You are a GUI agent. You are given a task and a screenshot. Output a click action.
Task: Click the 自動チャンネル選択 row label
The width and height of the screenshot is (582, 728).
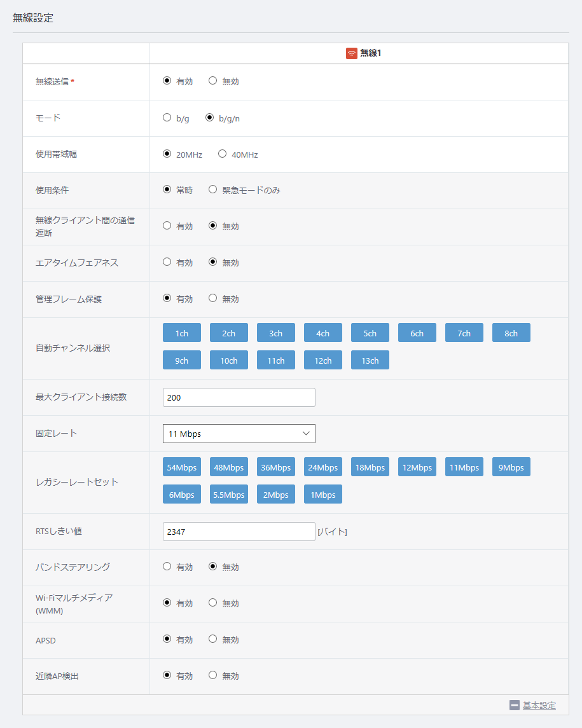pos(73,348)
